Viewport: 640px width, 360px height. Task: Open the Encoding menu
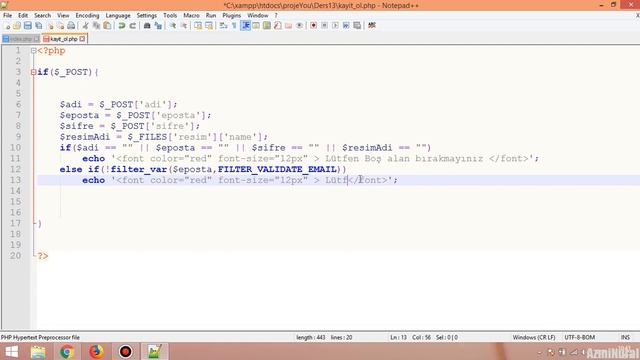pos(87,16)
